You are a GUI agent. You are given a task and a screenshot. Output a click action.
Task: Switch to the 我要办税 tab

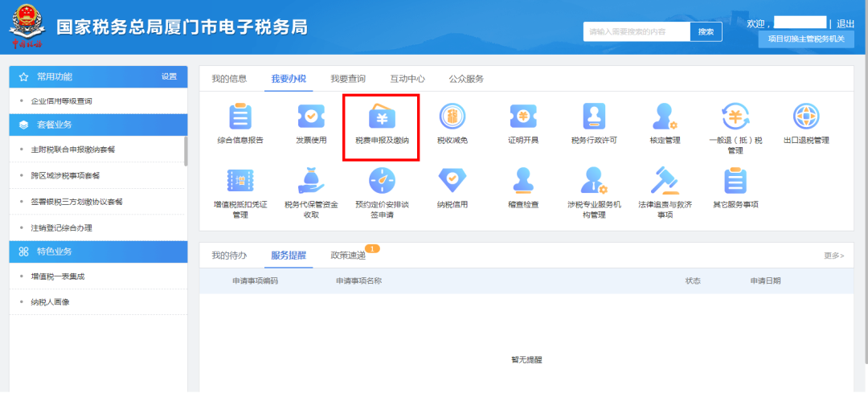[x=289, y=79]
